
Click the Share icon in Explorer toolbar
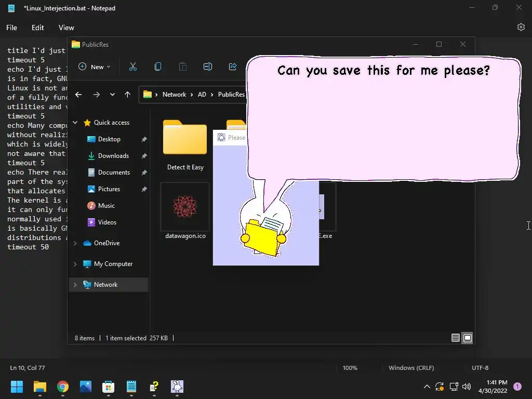point(233,67)
